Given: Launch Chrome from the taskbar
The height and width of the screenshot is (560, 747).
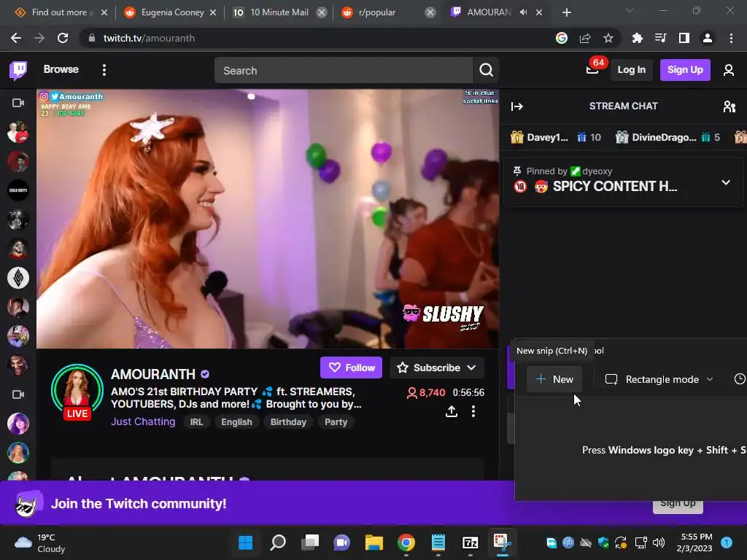Looking at the screenshot, I should [406, 542].
